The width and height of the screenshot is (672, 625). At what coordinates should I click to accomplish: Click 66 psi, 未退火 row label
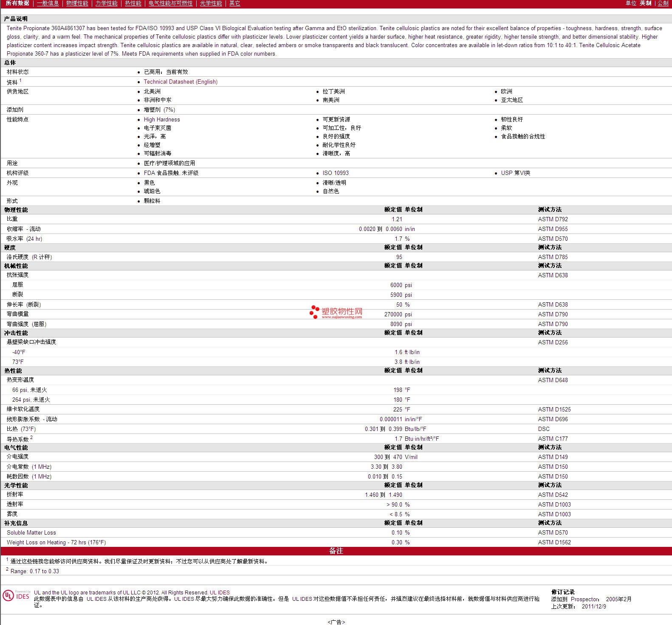click(x=30, y=390)
